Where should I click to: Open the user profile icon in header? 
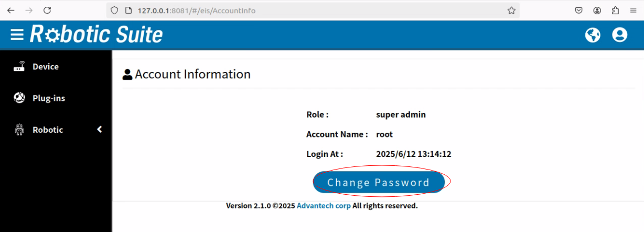point(619,35)
